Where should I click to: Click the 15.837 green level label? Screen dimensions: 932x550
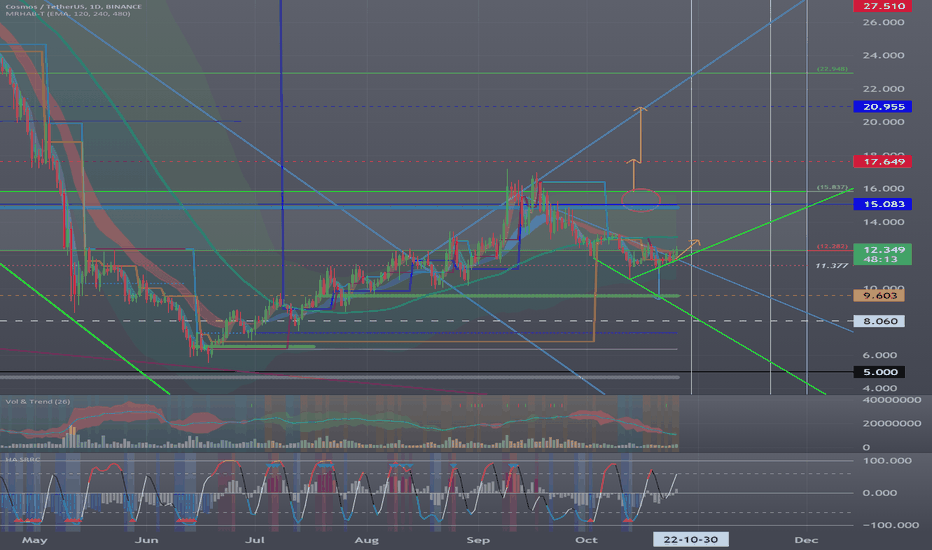(x=832, y=187)
